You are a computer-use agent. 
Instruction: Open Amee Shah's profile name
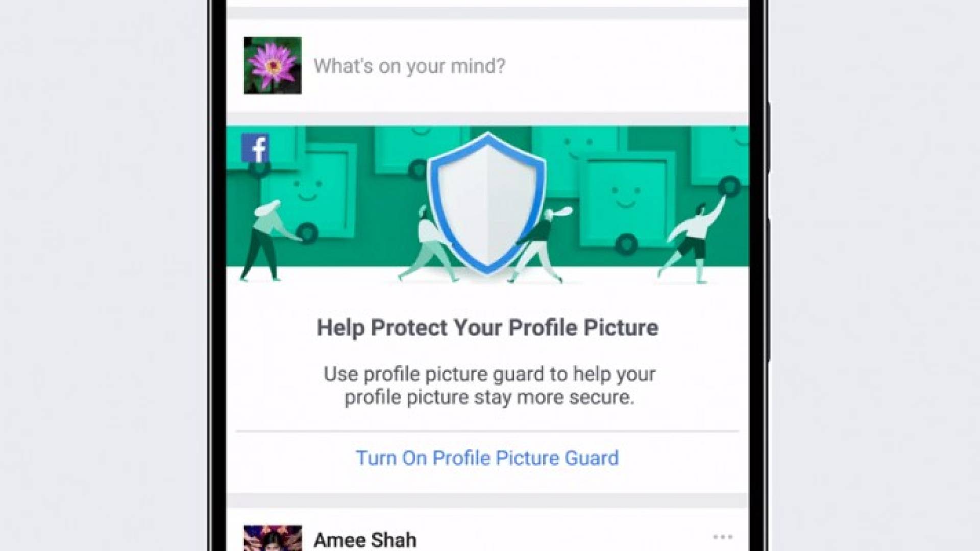click(x=365, y=539)
